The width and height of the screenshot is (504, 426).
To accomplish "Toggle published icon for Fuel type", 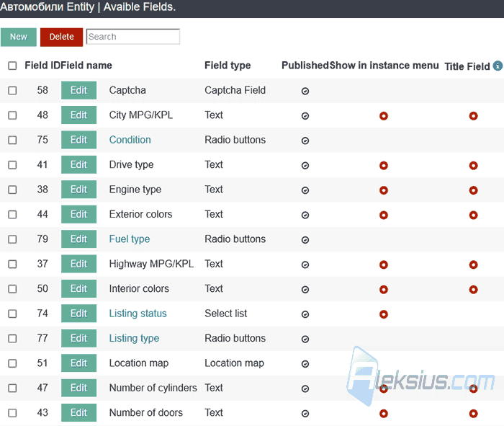I will (x=305, y=240).
